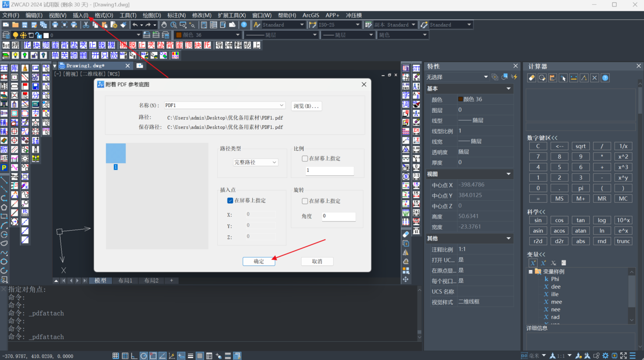Screen dimensions: 644x360
Task: Uncheck insertion point 'Specify on-screen' checkbox
Action: pyautogui.click(x=230, y=200)
